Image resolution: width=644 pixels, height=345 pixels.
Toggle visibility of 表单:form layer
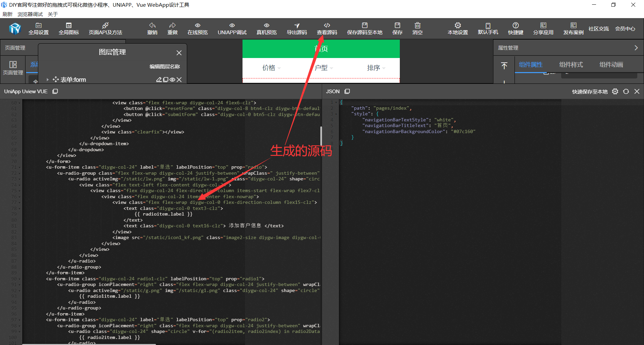pos(172,79)
